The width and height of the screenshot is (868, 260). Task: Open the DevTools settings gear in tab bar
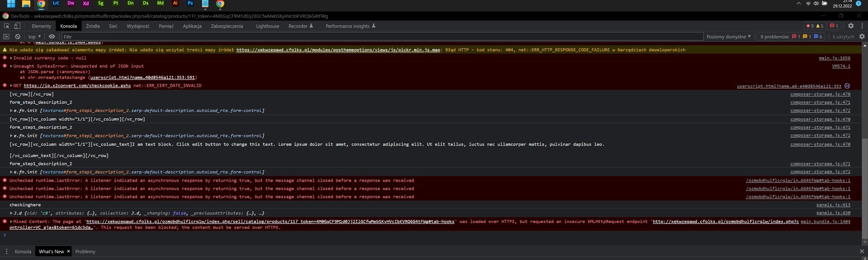click(851, 26)
